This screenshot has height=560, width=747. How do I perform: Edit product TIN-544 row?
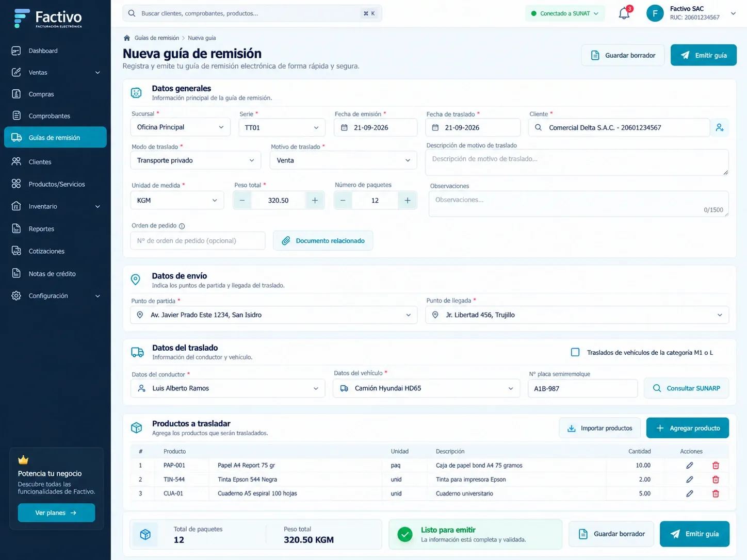point(690,480)
